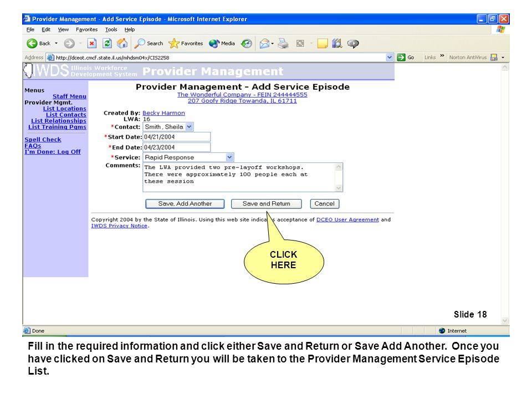Click The Wonderful Company FEIN link

[242, 95]
